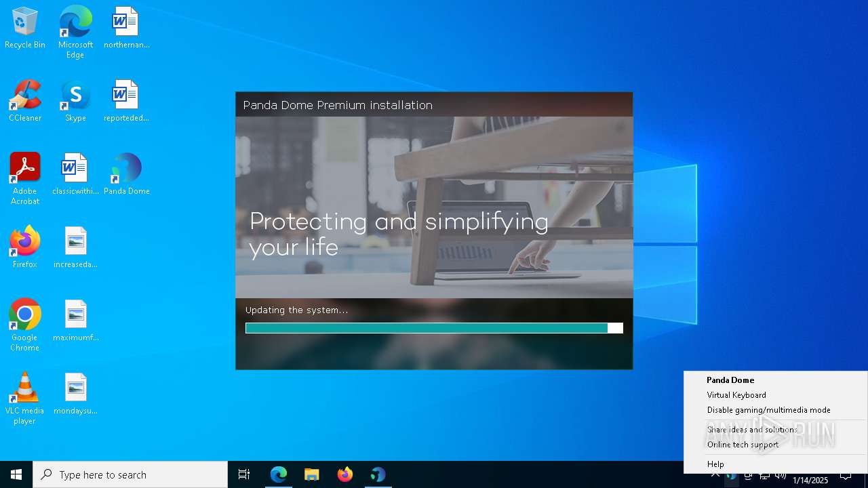Image resolution: width=868 pixels, height=488 pixels.
Task: Open the volume control tray icon
Action: click(781, 475)
